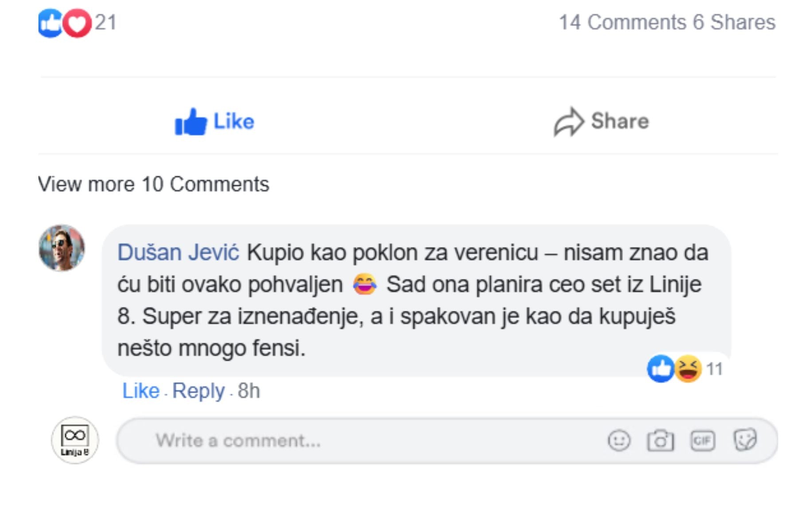Click the blue thumbs-up reaction icon beside 21

(x=50, y=23)
